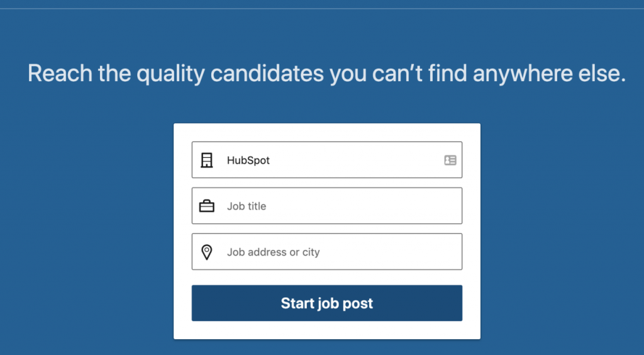Click the company building icon
The width and height of the screenshot is (644, 355).
206,161
